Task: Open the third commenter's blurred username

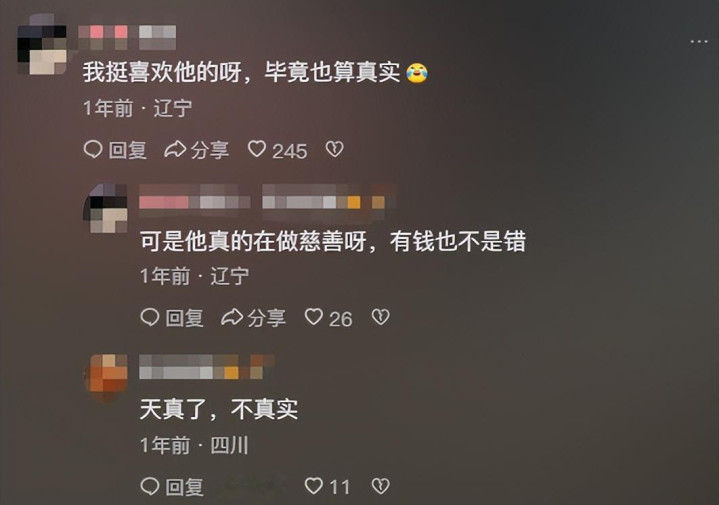Action: (206, 367)
